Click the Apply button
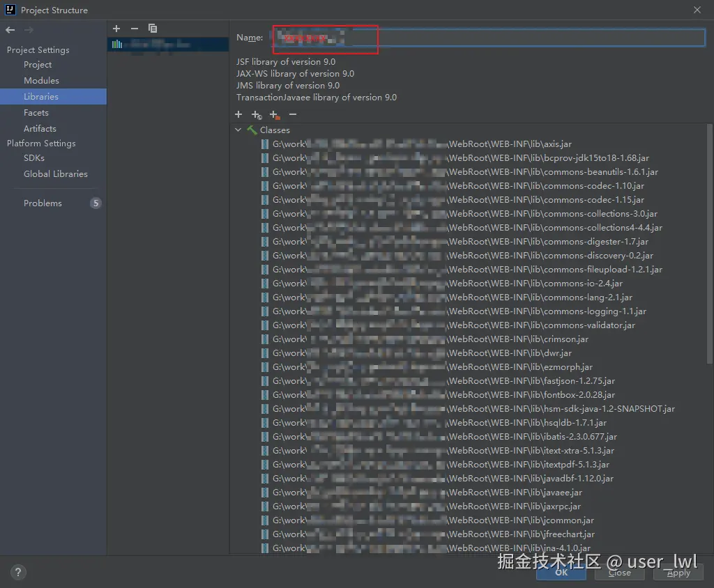 (678, 573)
